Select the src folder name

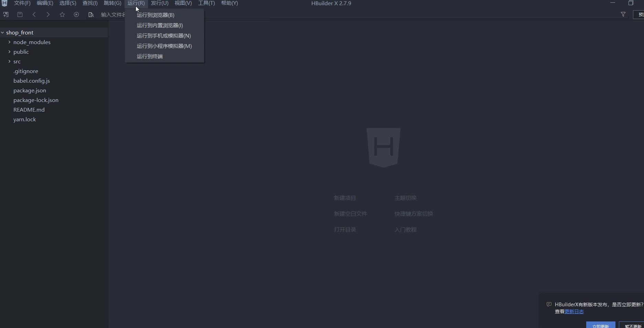pos(17,61)
